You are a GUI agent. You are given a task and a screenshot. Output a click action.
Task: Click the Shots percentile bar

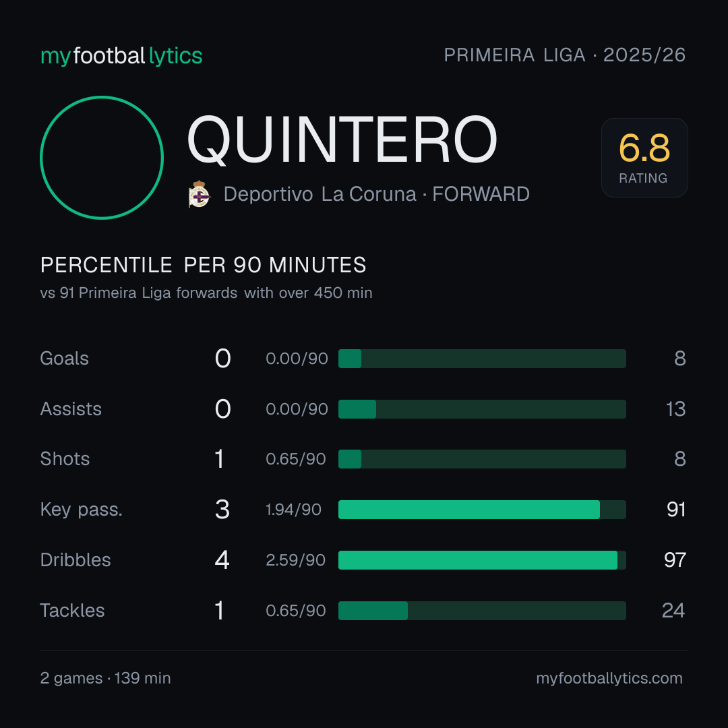tap(482, 459)
